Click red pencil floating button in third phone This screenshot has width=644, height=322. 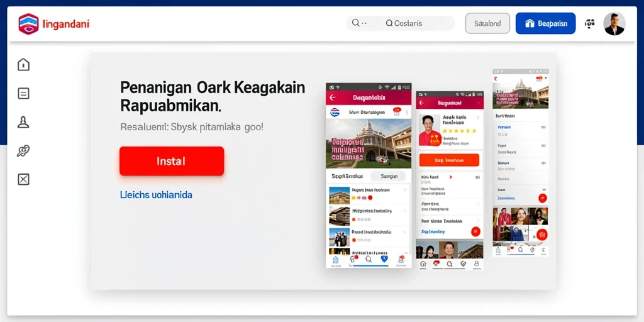[x=543, y=198]
